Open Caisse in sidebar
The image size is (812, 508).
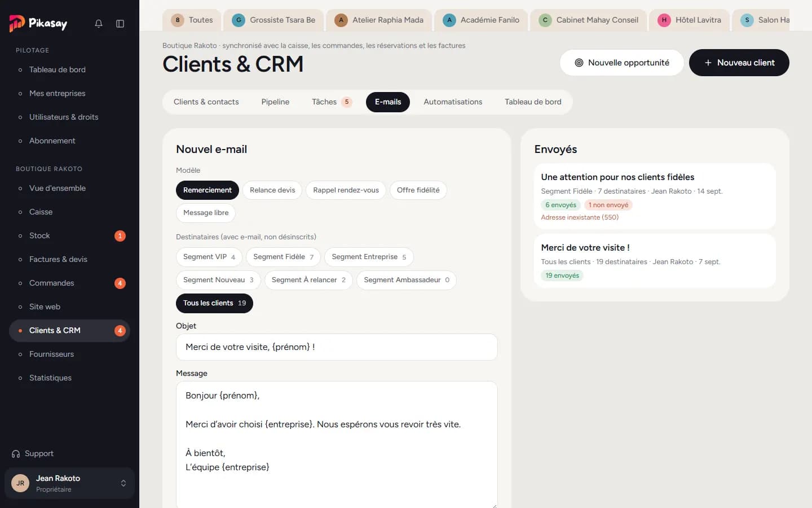coord(69,212)
